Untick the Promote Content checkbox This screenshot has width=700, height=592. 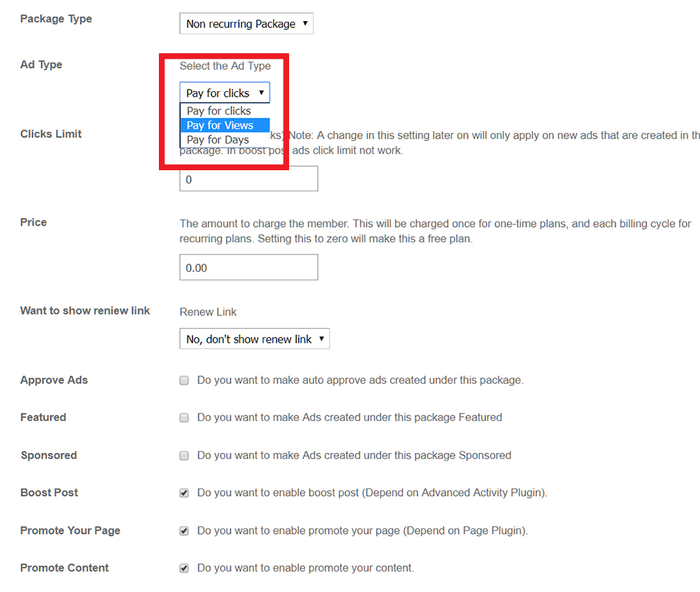(x=184, y=568)
